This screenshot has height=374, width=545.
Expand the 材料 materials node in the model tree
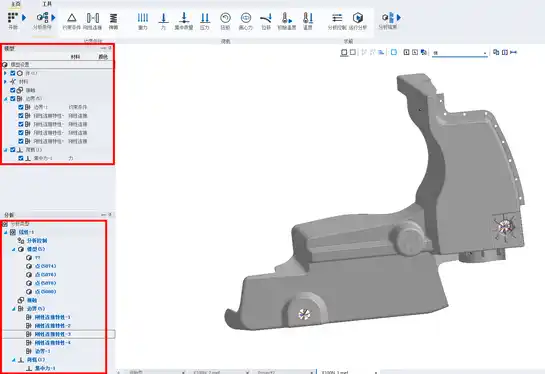click(5, 82)
